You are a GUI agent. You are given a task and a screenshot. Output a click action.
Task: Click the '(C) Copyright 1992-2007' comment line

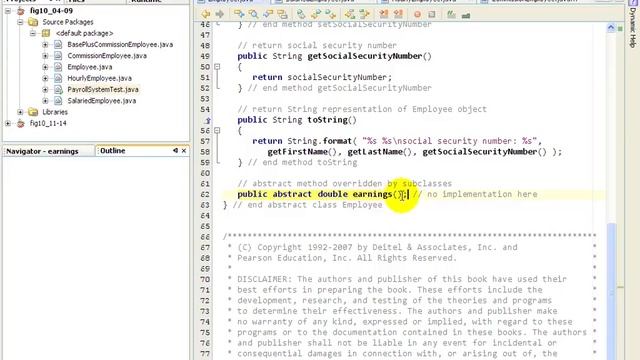coord(377,247)
